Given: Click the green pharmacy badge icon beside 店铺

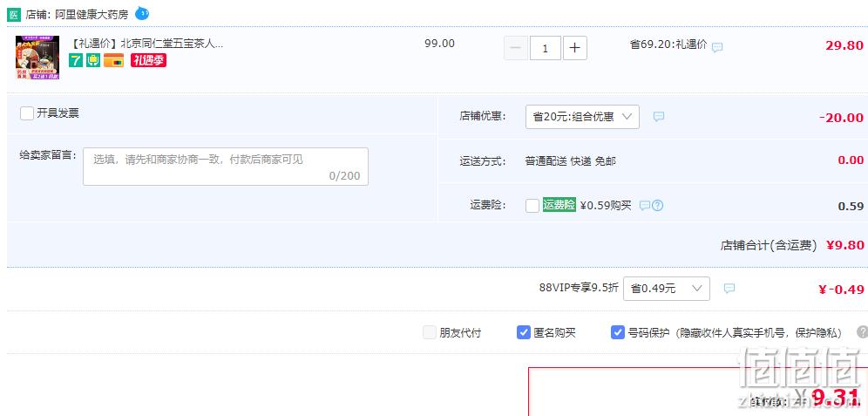Looking at the screenshot, I should (x=14, y=15).
